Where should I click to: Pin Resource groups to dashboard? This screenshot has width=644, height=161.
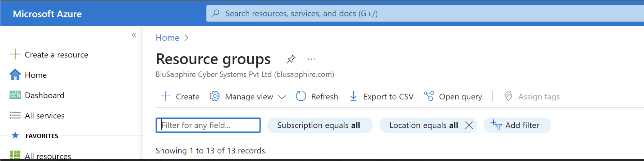291,59
